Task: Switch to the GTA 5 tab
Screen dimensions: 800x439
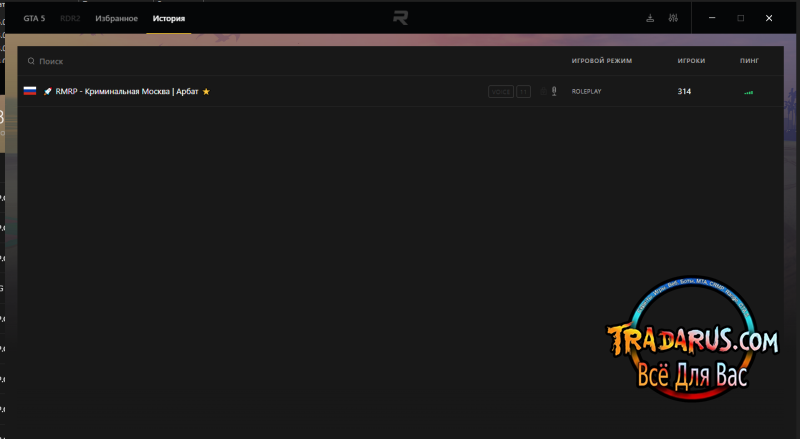Action: click(34, 18)
